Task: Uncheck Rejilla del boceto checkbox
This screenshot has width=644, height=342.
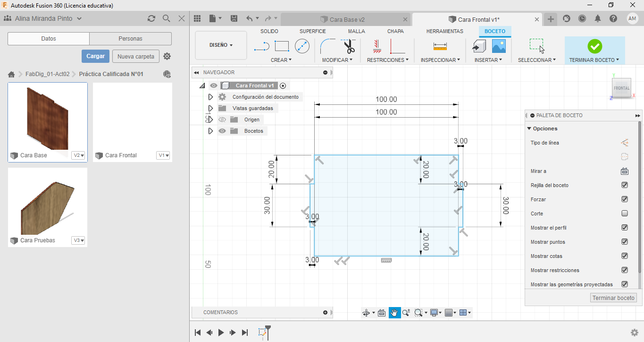Action: click(x=625, y=185)
